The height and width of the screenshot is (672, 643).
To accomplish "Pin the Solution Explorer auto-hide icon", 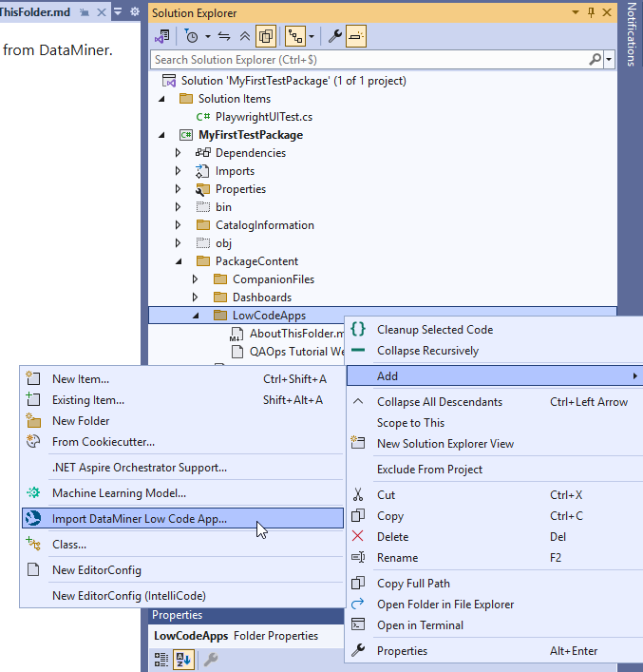I will click(x=591, y=12).
